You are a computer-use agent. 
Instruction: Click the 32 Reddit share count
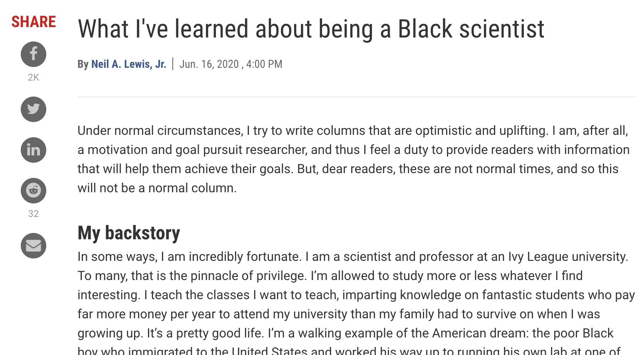(x=34, y=214)
